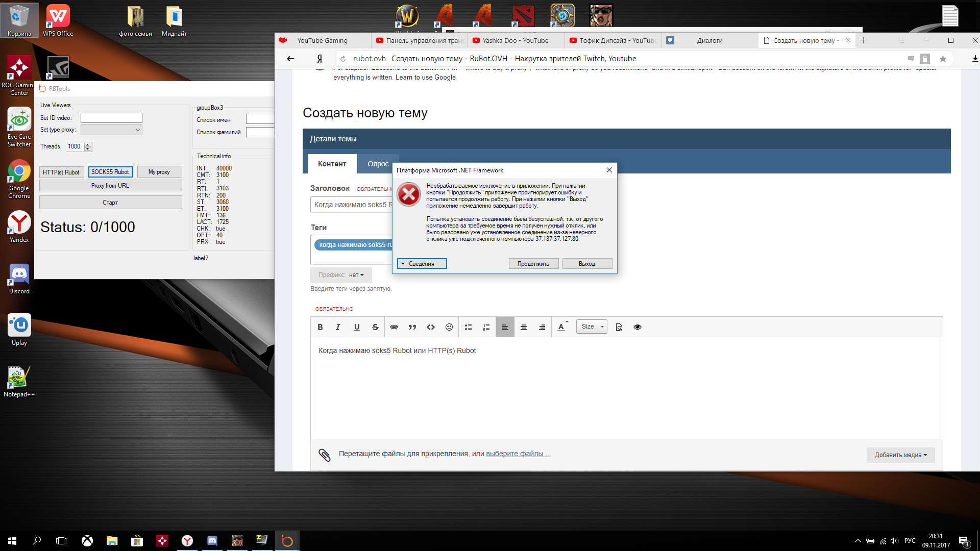Image resolution: width=980 pixels, height=551 pixels.
Task: Center-align the editor text
Action: [523, 327]
